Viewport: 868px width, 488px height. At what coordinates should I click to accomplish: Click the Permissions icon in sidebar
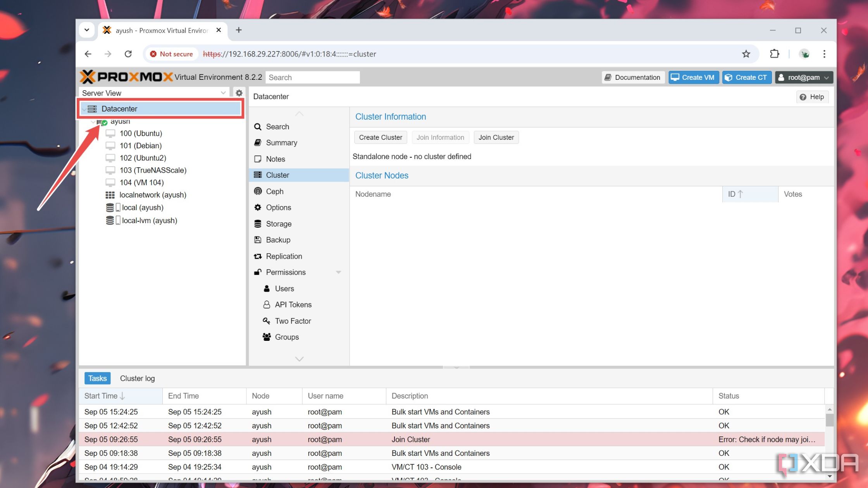[258, 272]
